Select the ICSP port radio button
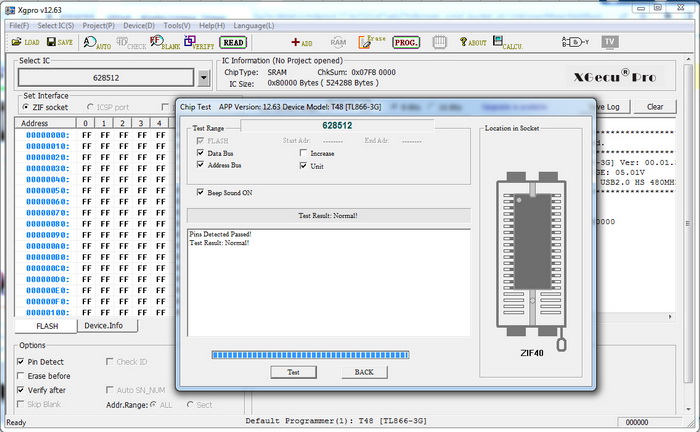 click(x=90, y=107)
